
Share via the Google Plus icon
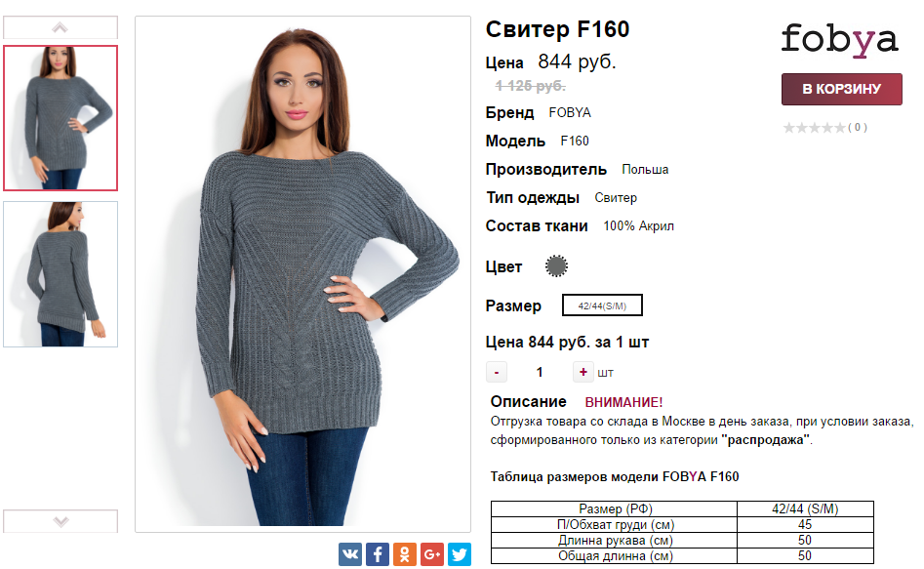pos(432,554)
